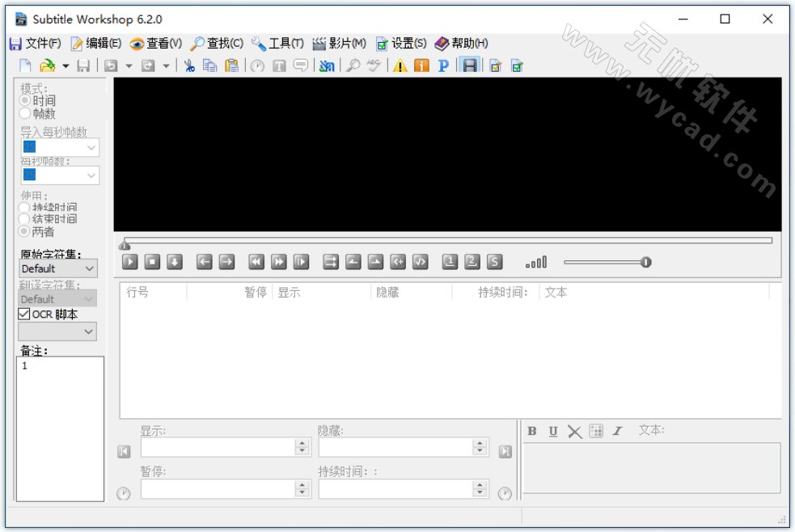Viewport: 795px width, 532px height.
Task: Click the speech bubble subtitles icon
Action: coord(301,65)
